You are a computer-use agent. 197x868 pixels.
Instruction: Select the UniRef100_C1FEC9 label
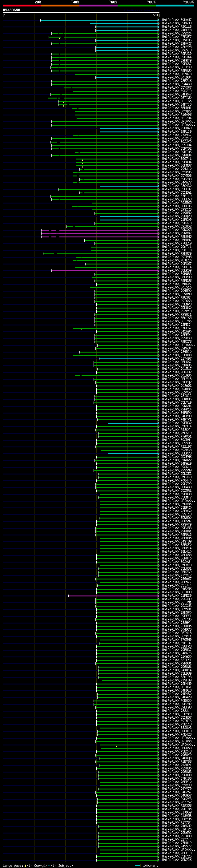point(177,596)
